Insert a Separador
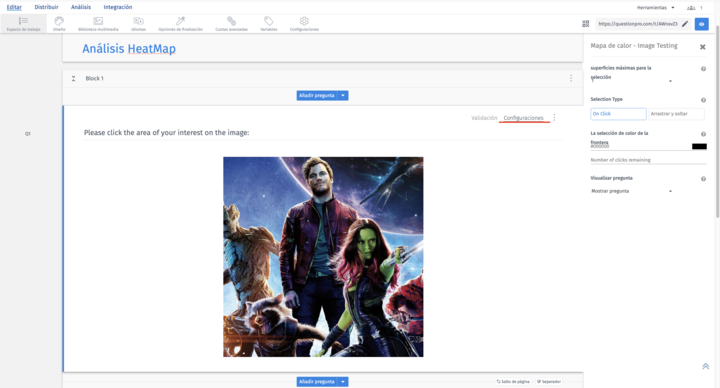Screen dimensions: 720x388 click(549, 382)
